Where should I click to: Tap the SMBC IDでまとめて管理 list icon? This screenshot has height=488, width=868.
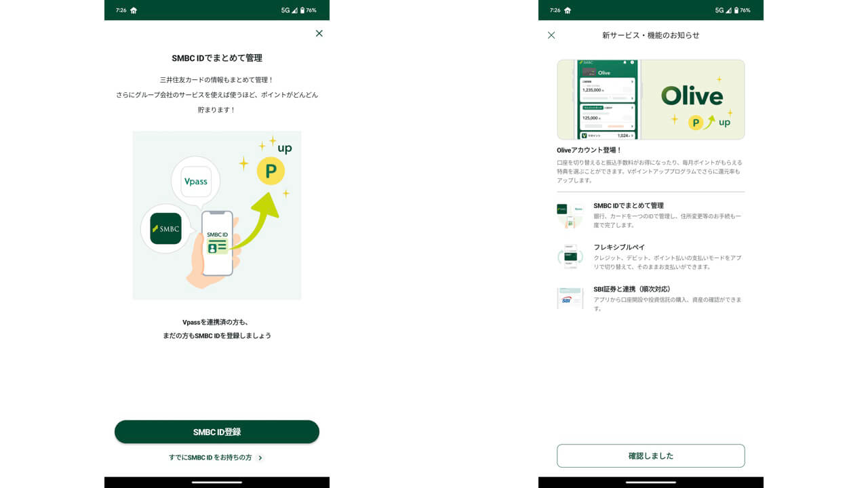tap(570, 215)
